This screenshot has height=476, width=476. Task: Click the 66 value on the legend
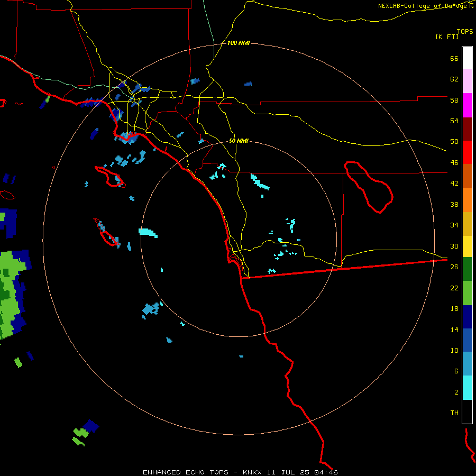click(454, 58)
